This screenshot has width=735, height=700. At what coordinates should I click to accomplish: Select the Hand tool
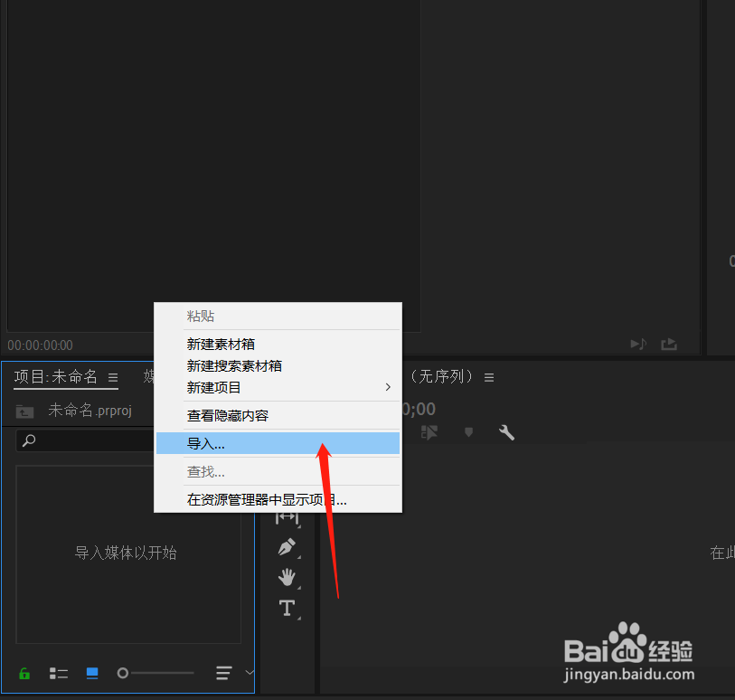(x=287, y=577)
